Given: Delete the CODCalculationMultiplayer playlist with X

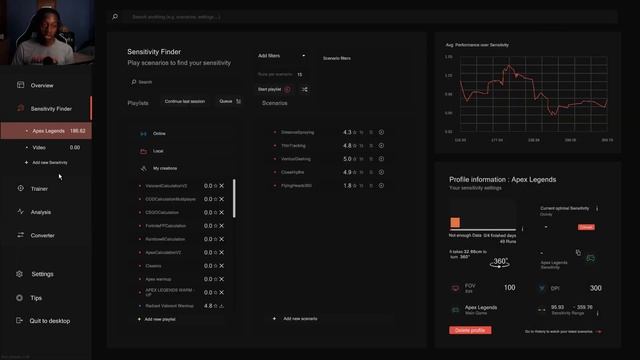Looking at the screenshot, I should coord(222,199).
